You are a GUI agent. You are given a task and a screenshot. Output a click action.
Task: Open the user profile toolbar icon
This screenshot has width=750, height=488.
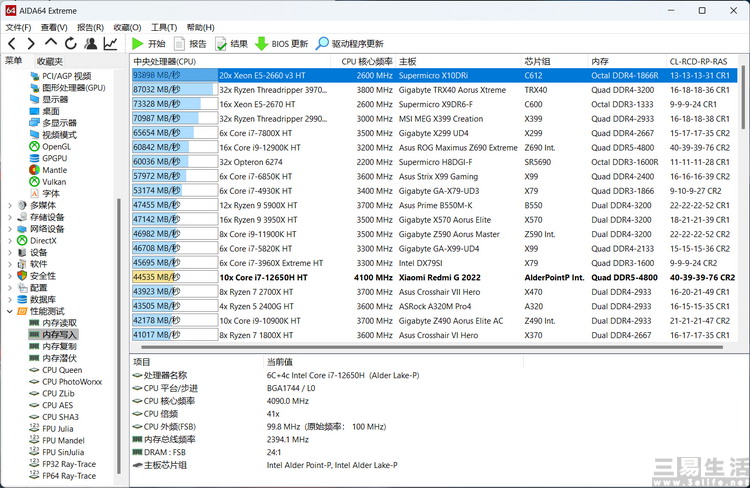[x=90, y=44]
